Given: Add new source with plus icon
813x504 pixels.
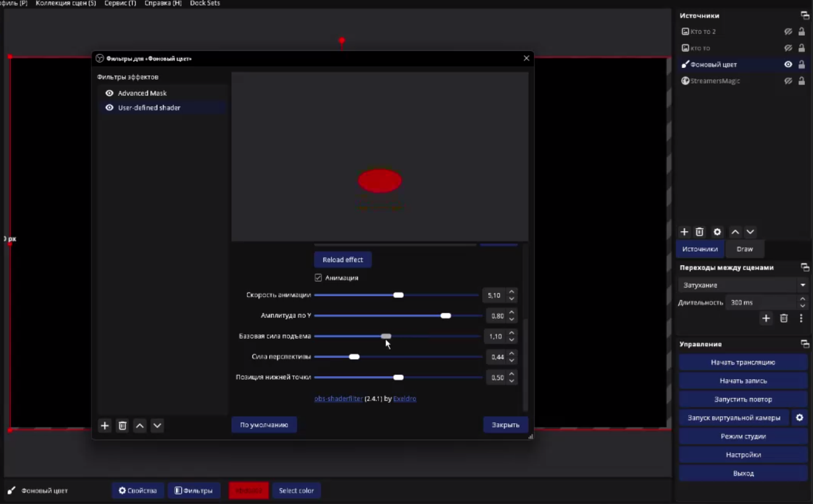Looking at the screenshot, I should [684, 232].
